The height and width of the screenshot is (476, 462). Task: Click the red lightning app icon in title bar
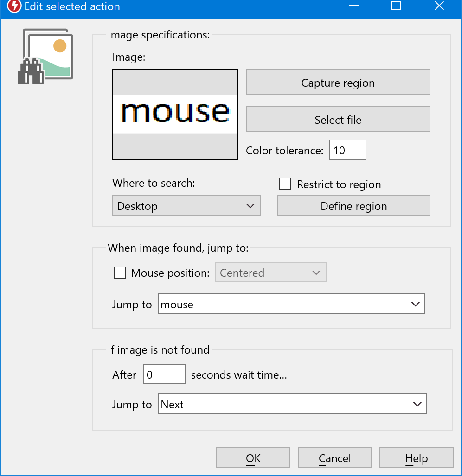point(14,6)
